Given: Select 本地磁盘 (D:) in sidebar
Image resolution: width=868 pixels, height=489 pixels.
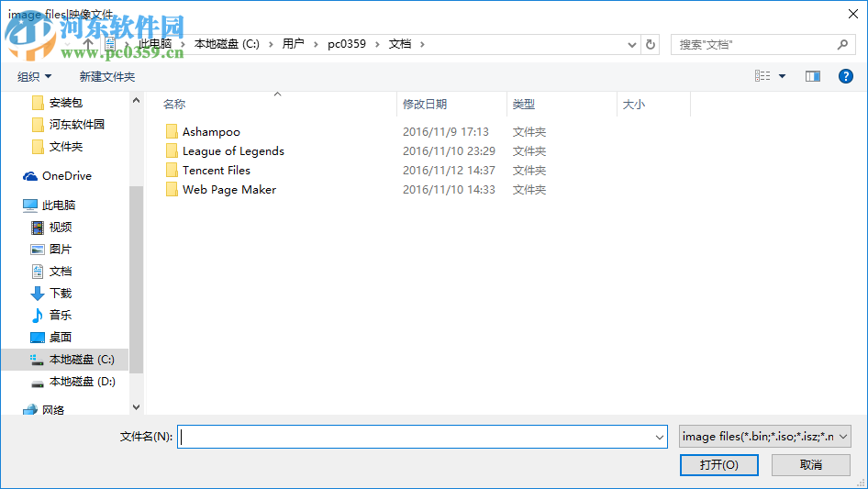Looking at the screenshot, I should pos(72,382).
